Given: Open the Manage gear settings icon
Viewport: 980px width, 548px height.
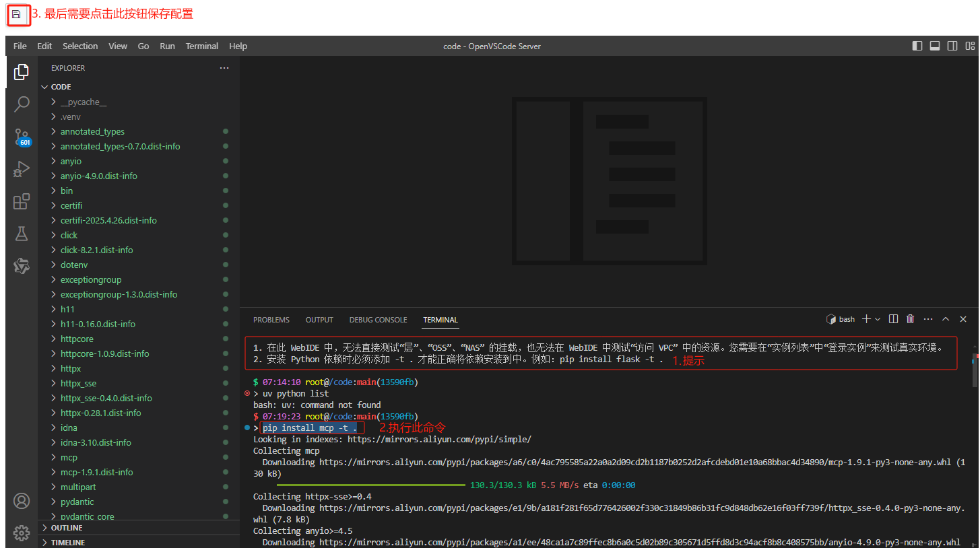Looking at the screenshot, I should coord(22,533).
